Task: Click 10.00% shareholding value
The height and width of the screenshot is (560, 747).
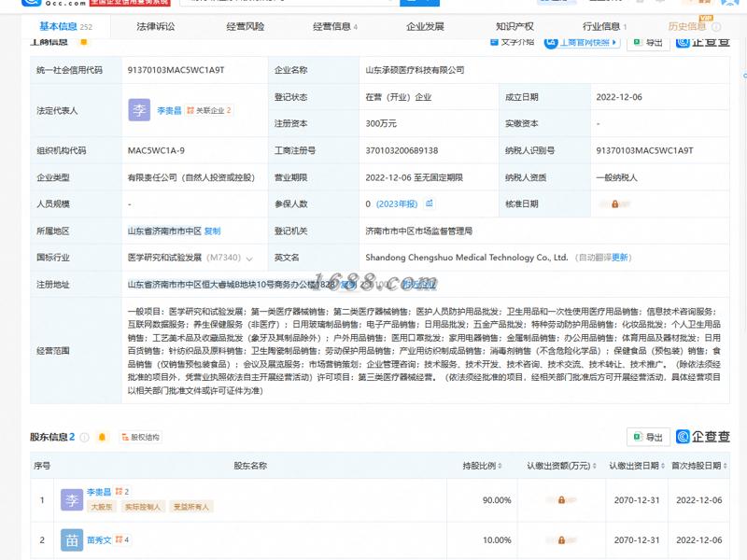Action: (x=497, y=540)
